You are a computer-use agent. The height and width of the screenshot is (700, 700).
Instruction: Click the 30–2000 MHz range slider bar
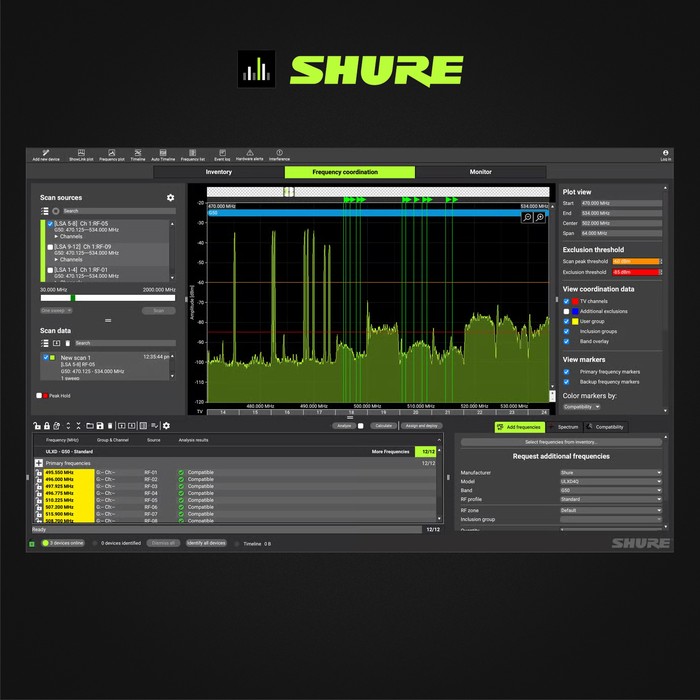point(108,298)
